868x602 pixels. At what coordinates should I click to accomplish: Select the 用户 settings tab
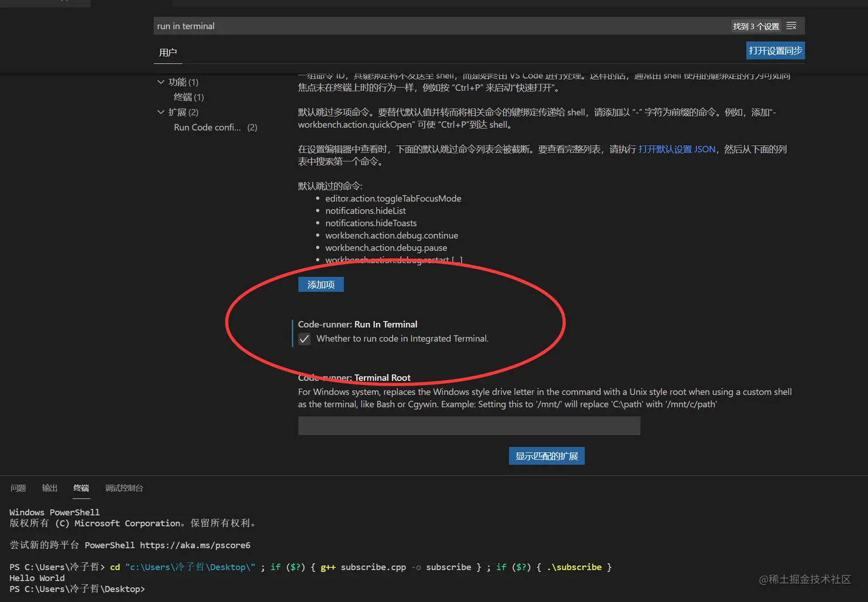click(168, 52)
